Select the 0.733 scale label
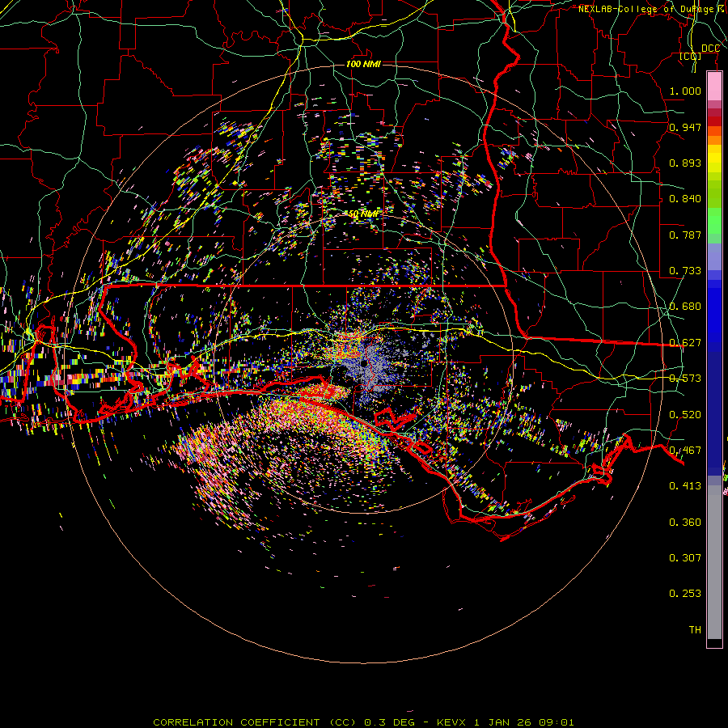 pos(685,271)
